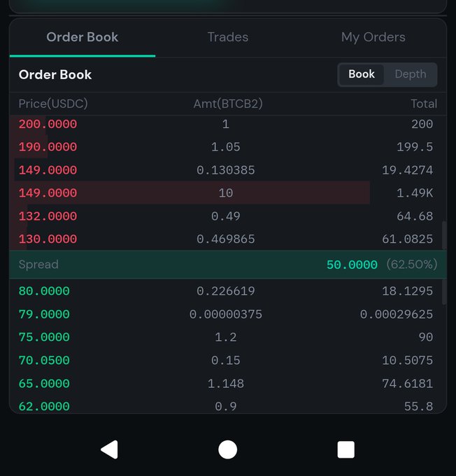Select the Book view toggle
The width and height of the screenshot is (456, 476).
(362, 74)
